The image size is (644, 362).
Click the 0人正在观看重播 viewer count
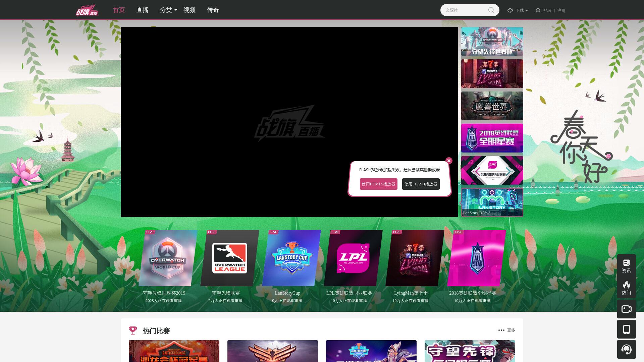click(x=287, y=301)
